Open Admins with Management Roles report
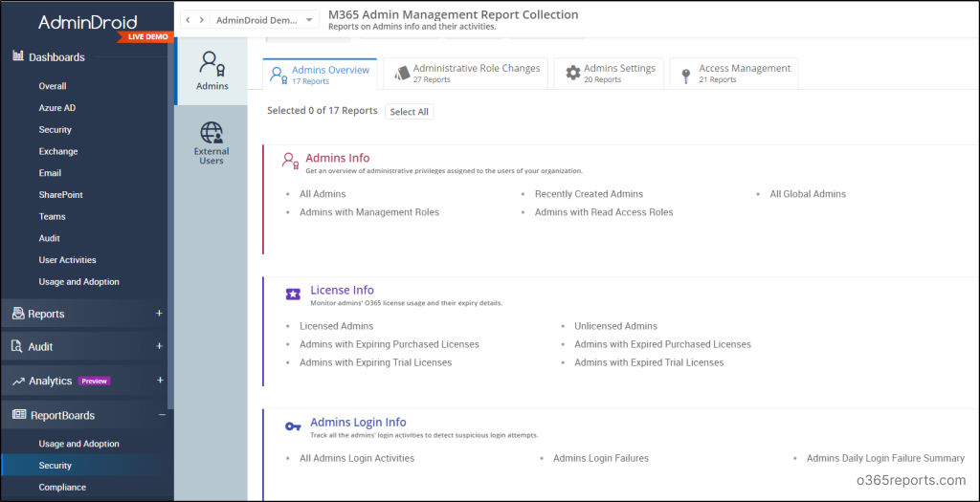980x502 pixels. click(x=369, y=212)
